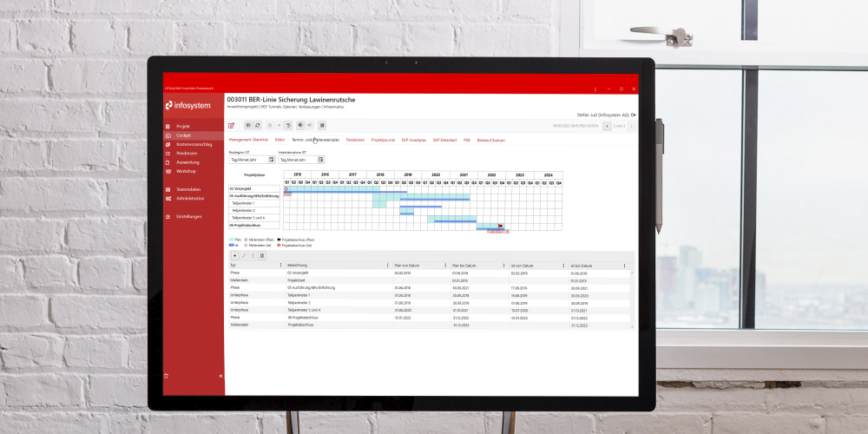Open the Plan bis Datum column menu
Image resolution: width=868 pixels, height=434 pixels.
[x=504, y=266]
